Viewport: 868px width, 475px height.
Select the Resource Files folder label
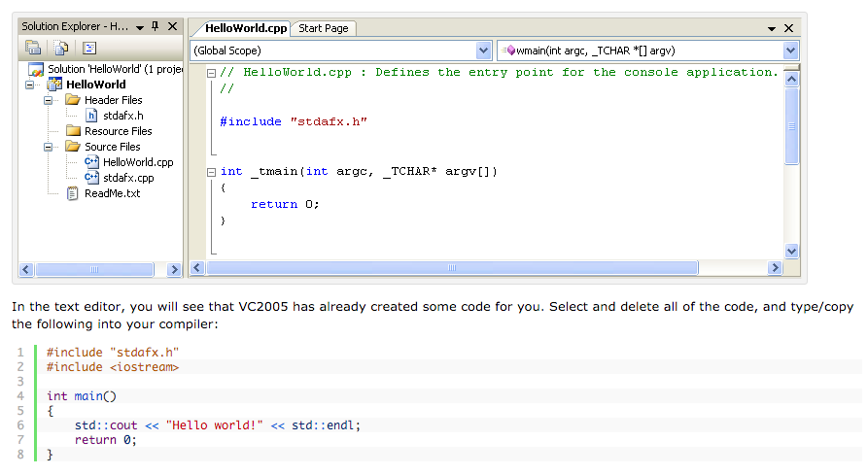[x=118, y=131]
